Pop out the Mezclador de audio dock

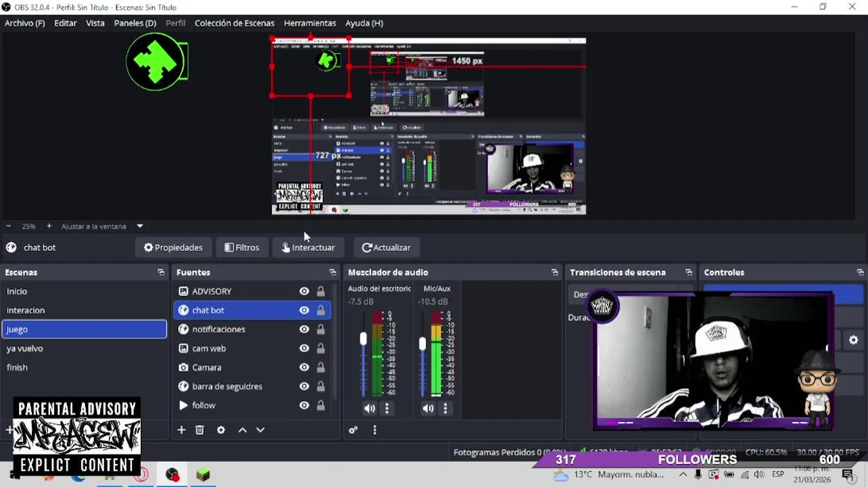tap(554, 272)
